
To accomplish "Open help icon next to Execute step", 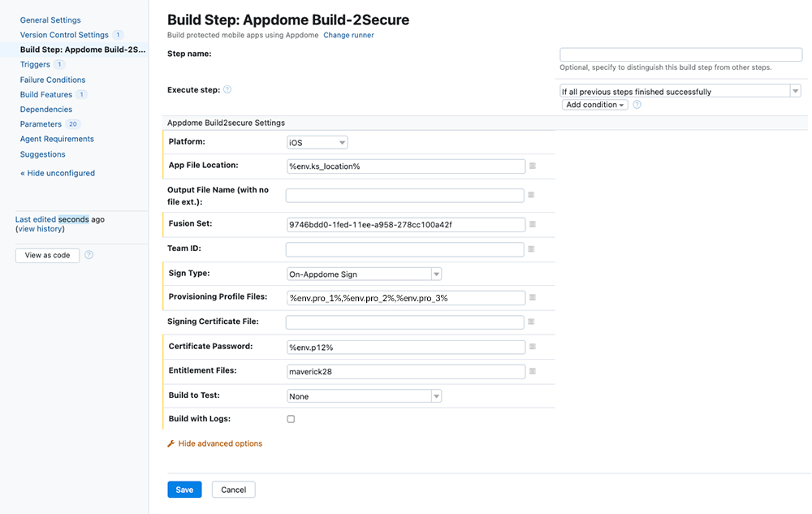I will tap(227, 90).
